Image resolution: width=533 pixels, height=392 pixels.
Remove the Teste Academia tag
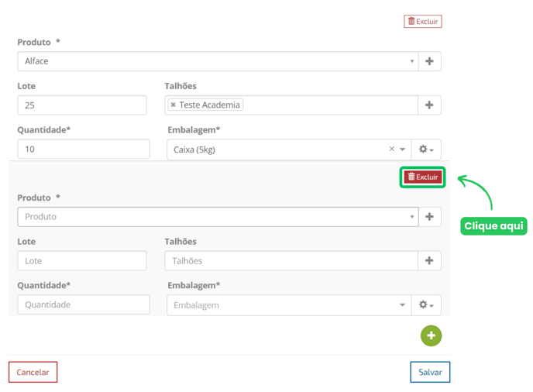pyautogui.click(x=173, y=105)
